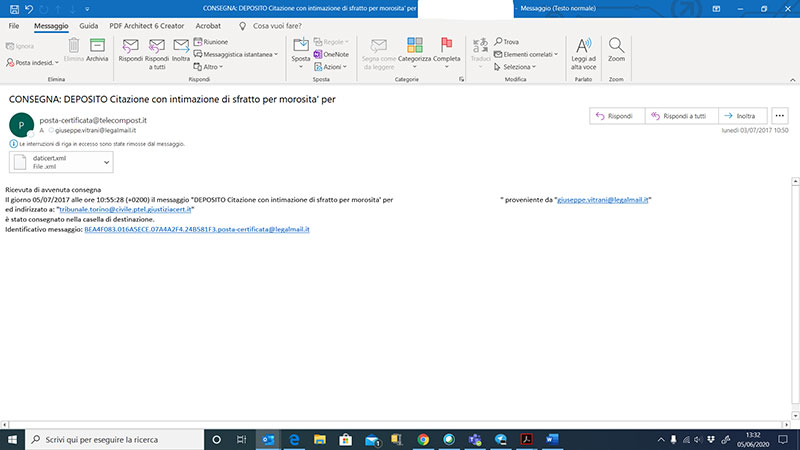Open the Altro dropdown in Rispondi group

pos(208,67)
